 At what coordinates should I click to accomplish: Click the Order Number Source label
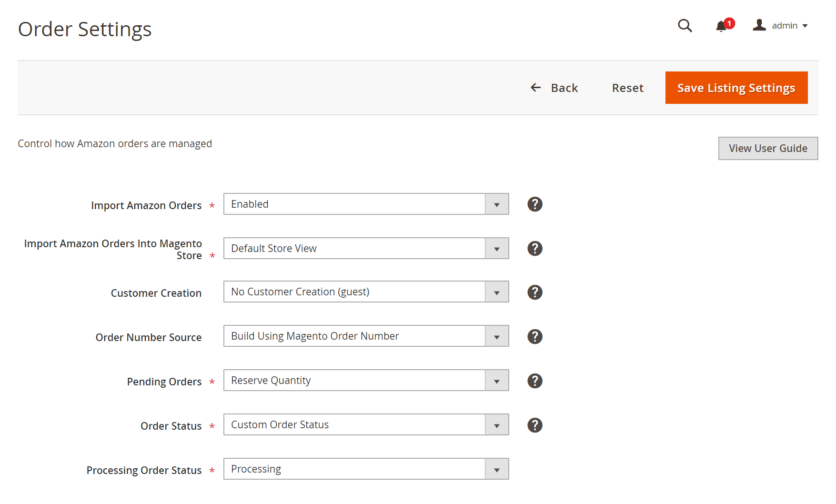click(149, 337)
